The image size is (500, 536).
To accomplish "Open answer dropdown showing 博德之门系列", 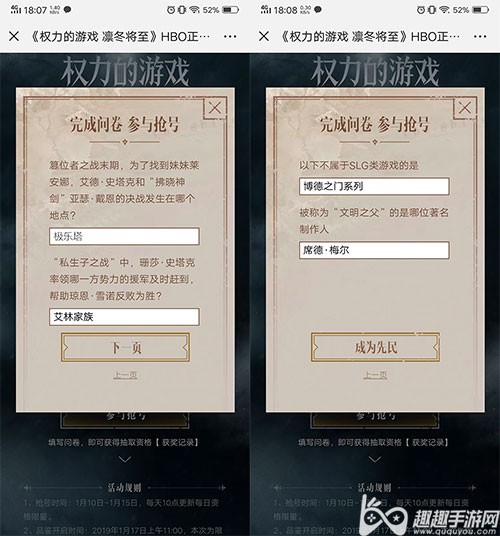I will (374, 186).
